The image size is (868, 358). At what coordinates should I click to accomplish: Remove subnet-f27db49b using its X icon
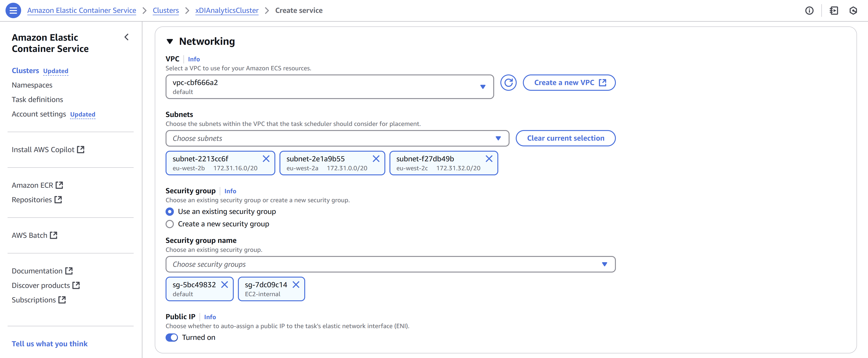(489, 159)
